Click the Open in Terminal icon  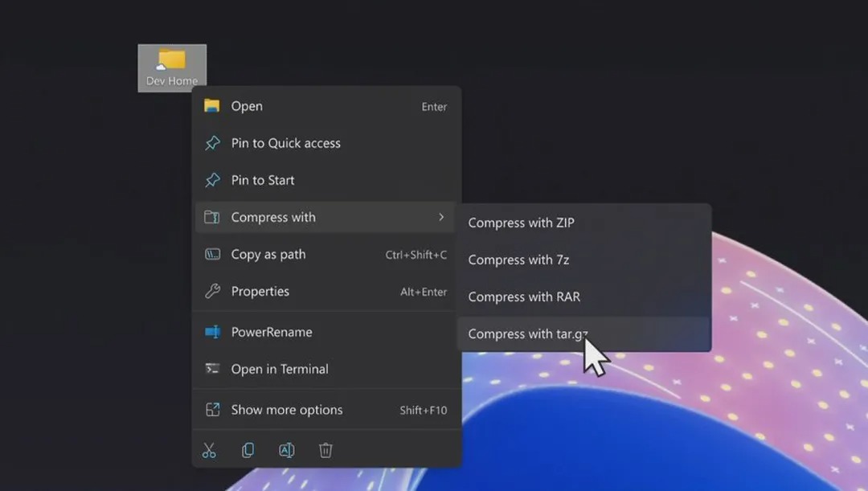212,369
